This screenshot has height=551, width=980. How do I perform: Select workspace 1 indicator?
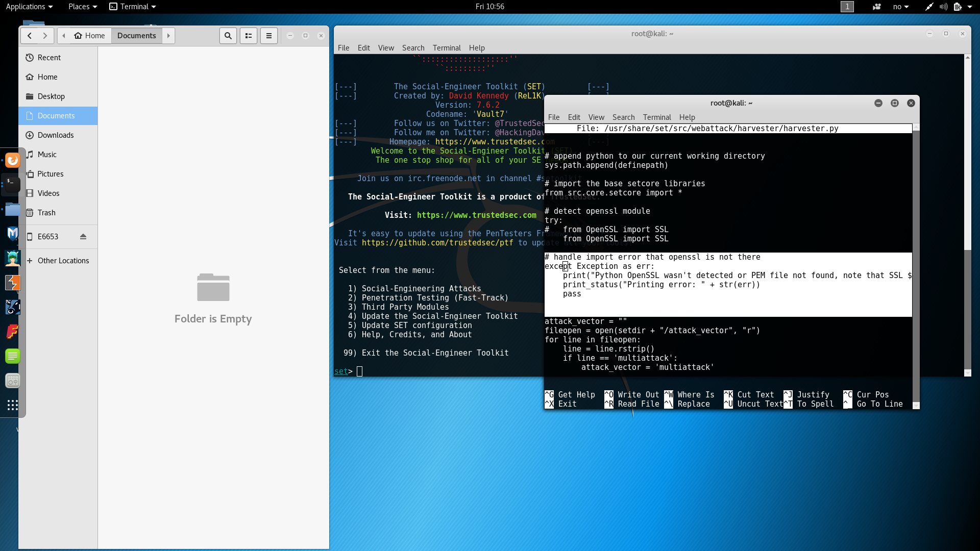(847, 7)
